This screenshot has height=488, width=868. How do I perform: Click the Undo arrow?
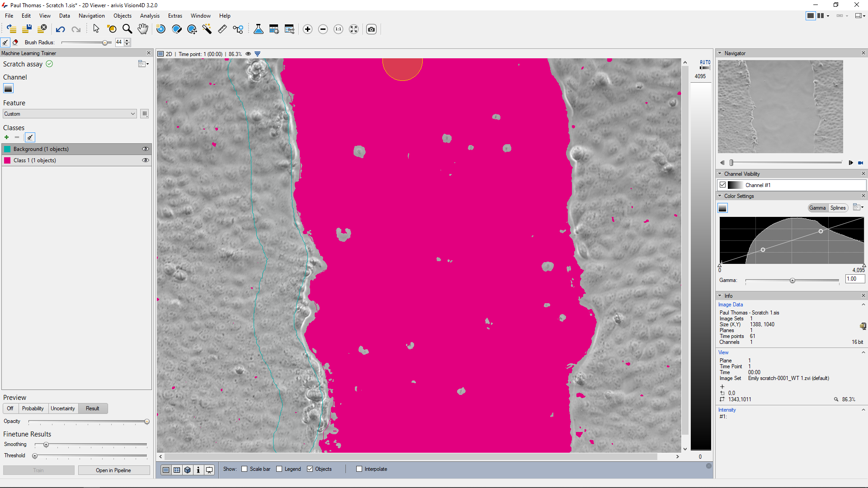61,29
